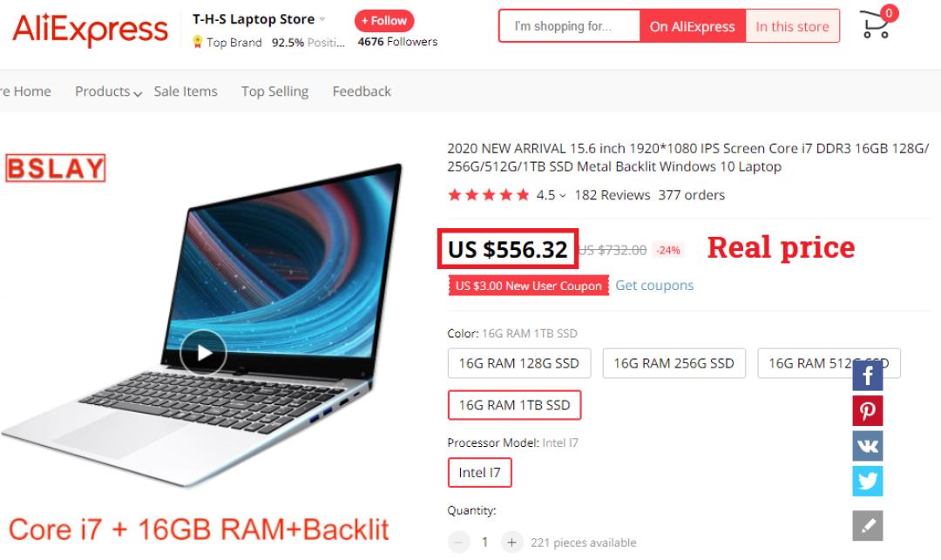The width and height of the screenshot is (941, 560).
Task: Share the product on VK
Action: [x=867, y=446]
